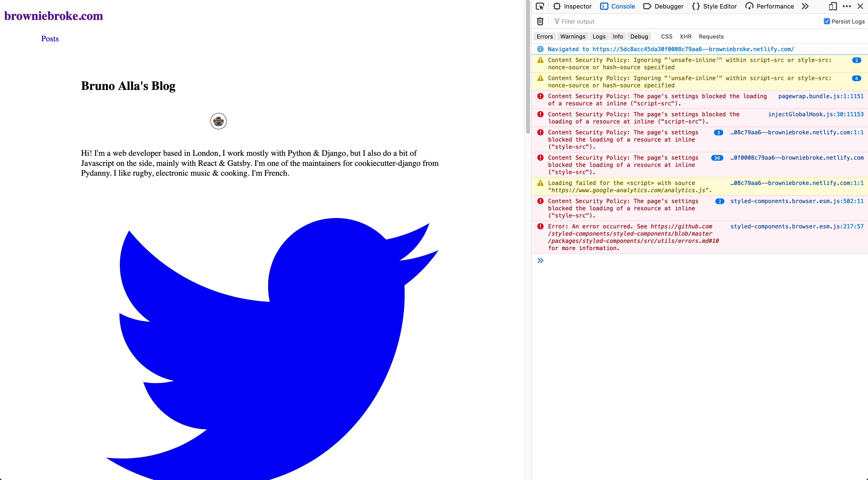Open the DevTools three-dot options menu
868x480 pixels.
pos(847,6)
